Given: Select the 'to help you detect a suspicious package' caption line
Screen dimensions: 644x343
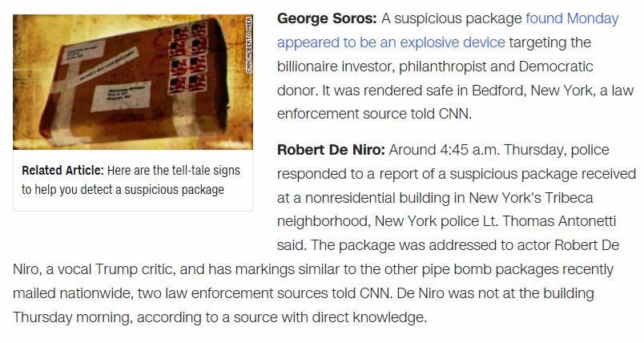Looking at the screenshot, I should 123,190.
